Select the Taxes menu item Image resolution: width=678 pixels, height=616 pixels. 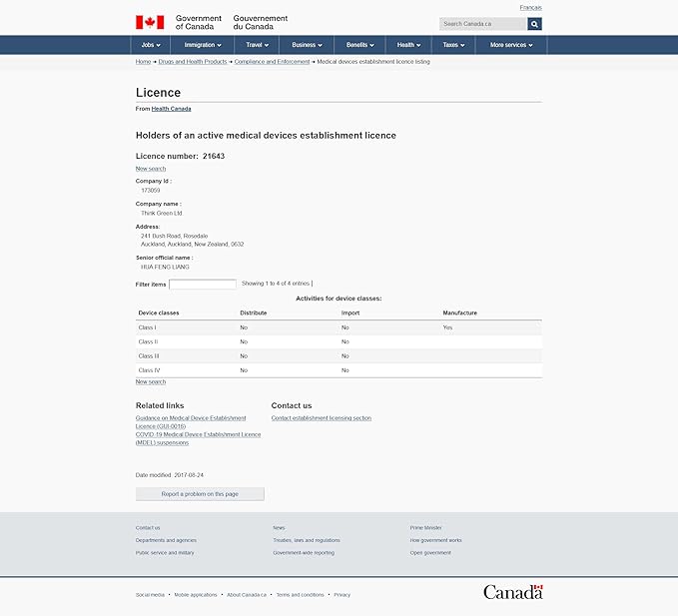pos(453,45)
